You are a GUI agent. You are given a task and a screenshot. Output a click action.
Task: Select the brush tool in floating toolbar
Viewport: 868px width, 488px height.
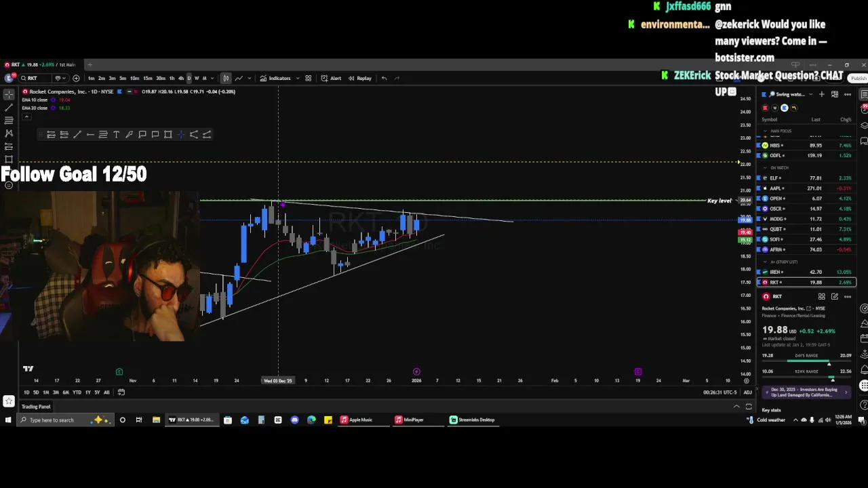pos(129,134)
